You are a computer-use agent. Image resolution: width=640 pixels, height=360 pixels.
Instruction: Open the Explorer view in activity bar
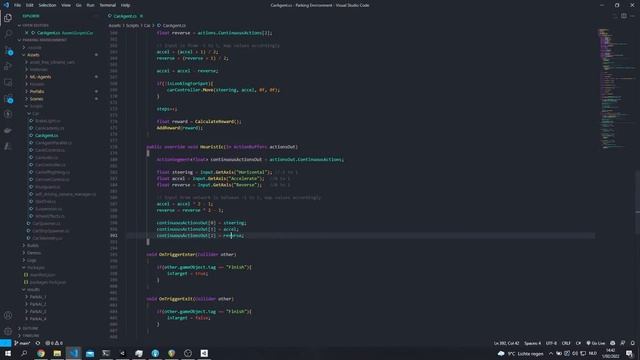[x=8, y=18]
